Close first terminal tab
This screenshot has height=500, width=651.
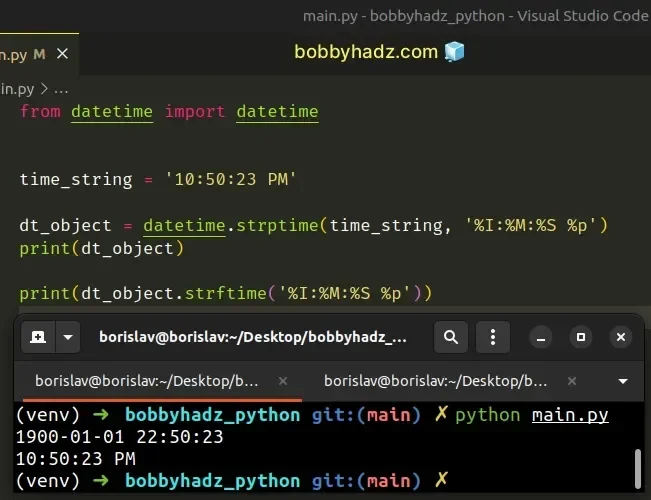click(x=283, y=381)
